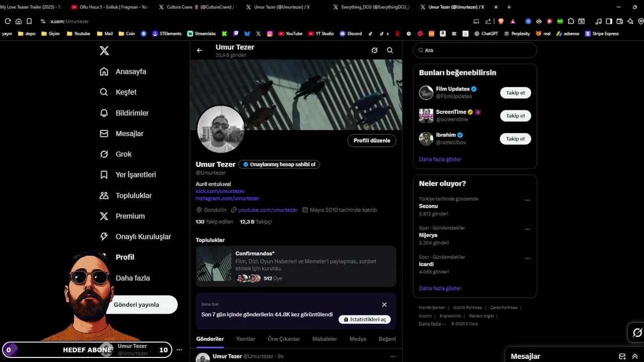Open Daha fazla menu in sidebar

pyautogui.click(x=132, y=278)
